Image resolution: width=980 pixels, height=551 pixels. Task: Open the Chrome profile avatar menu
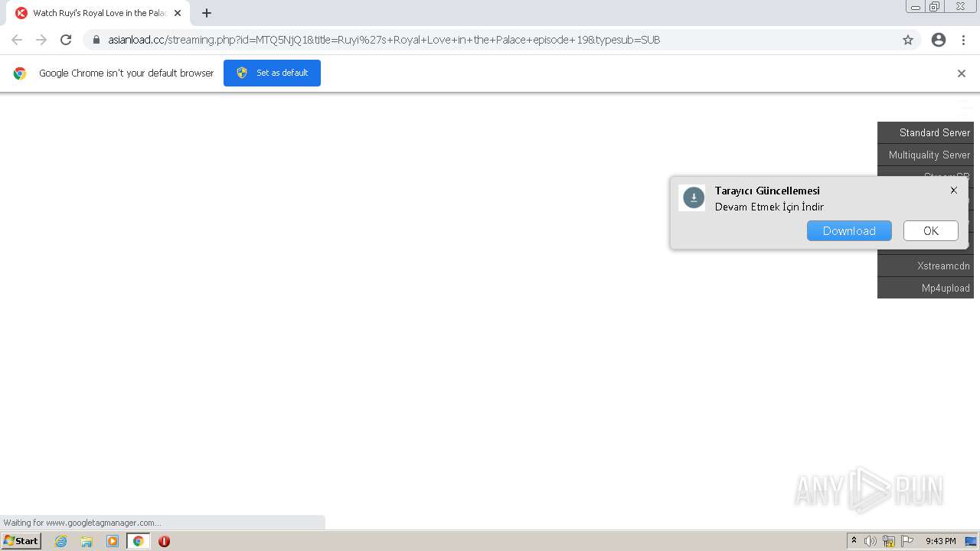(939, 40)
